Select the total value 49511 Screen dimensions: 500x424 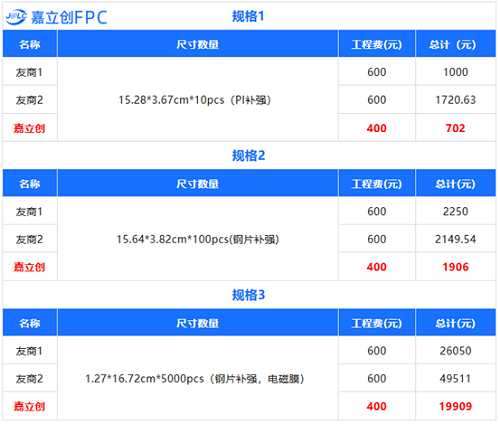coord(455,378)
